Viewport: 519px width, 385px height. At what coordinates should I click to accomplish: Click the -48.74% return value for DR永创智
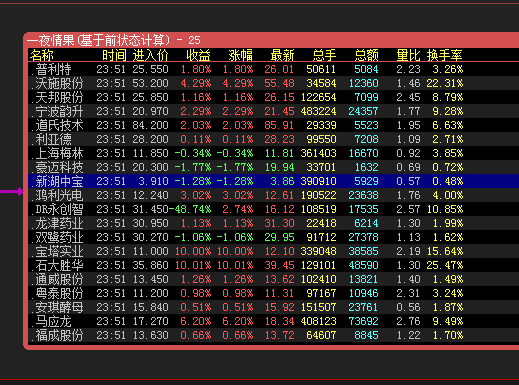click(190, 209)
